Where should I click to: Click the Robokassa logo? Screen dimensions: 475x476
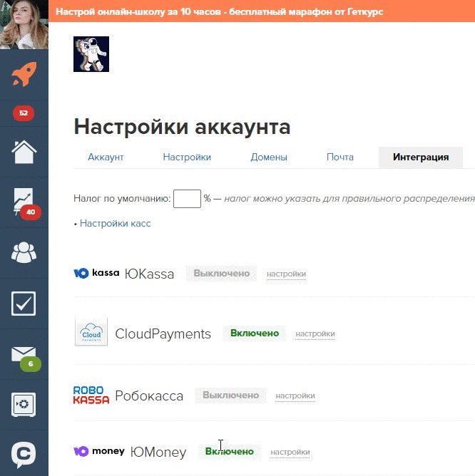click(x=91, y=395)
